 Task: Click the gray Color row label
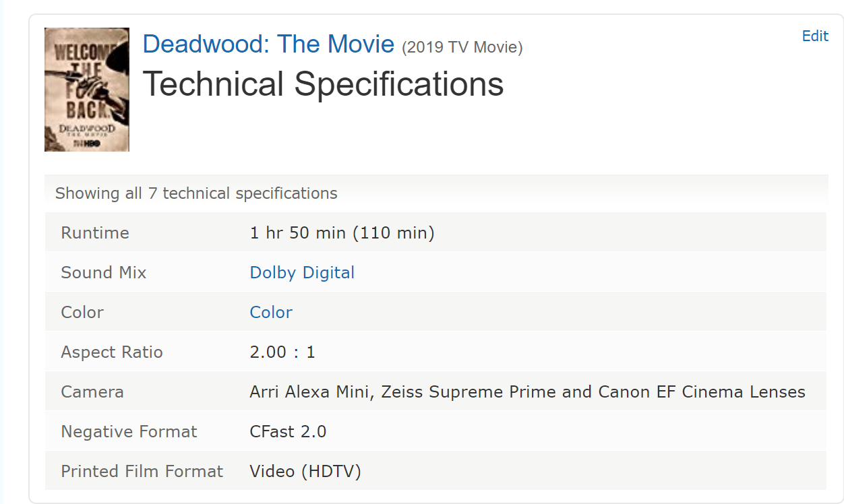tap(82, 312)
